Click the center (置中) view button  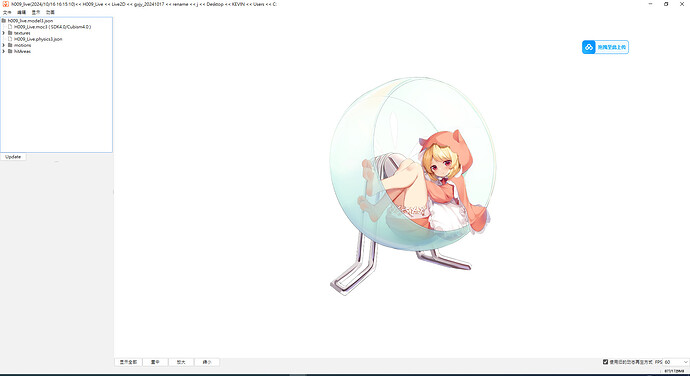(155, 362)
